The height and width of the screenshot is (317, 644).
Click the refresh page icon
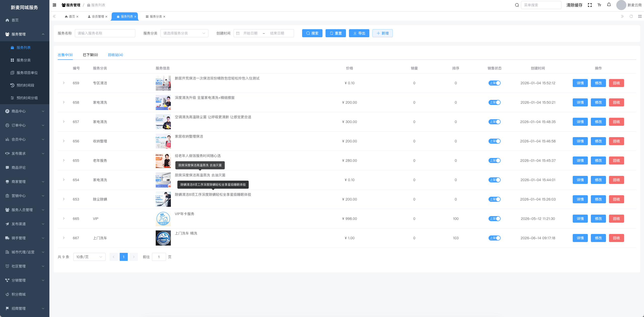631,16
